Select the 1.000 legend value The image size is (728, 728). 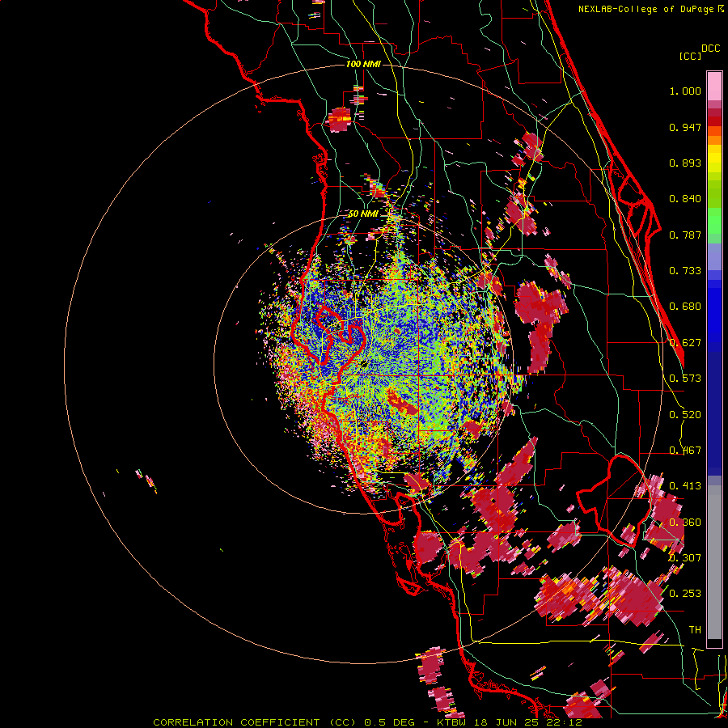pos(685,91)
